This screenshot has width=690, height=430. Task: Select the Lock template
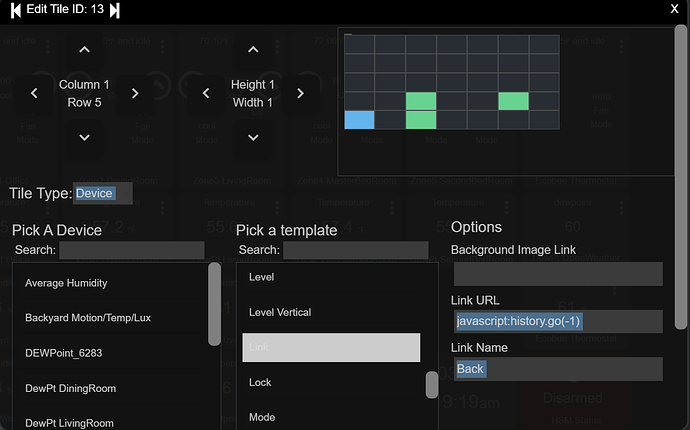pos(260,382)
